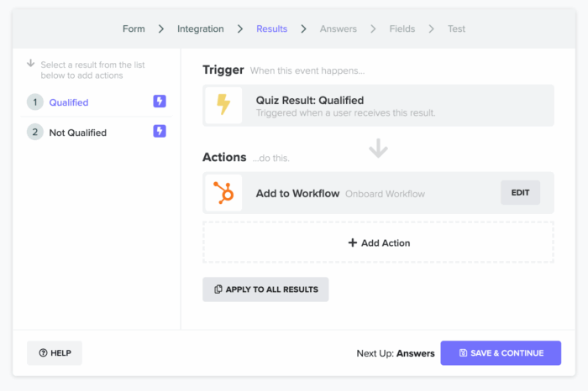Screen dimensions: 588x391
Task: Select the Not Qualified result
Action: (x=78, y=133)
